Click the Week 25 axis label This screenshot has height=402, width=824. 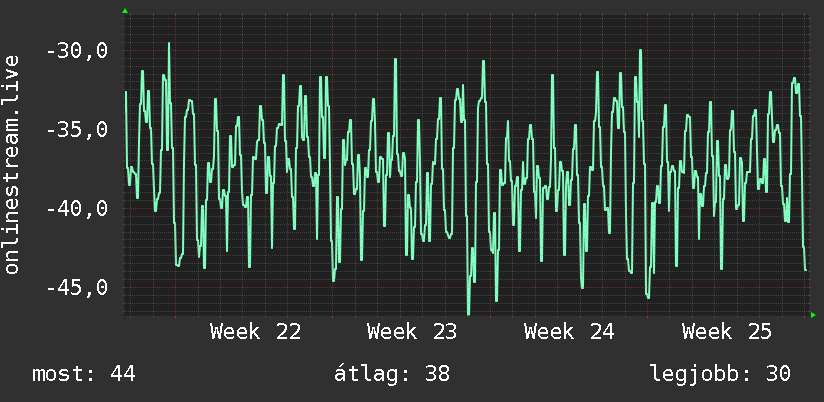click(727, 332)
